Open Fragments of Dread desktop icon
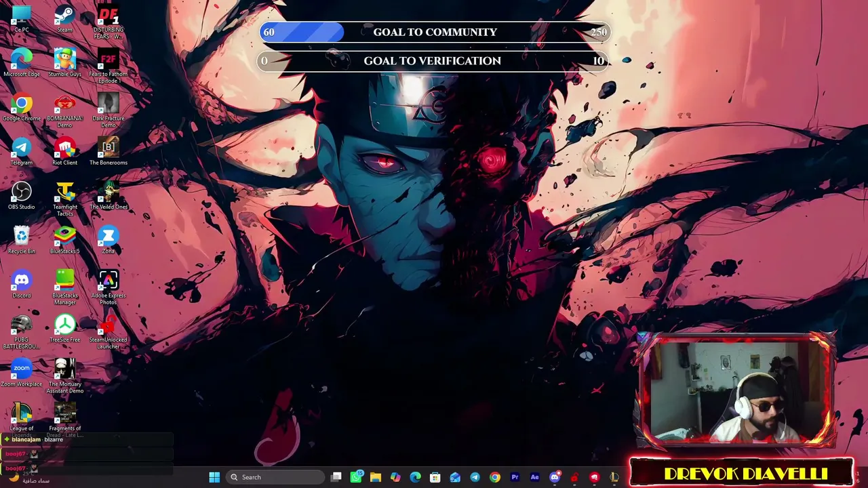The image size is (868, 488). [x=64, y=419]
